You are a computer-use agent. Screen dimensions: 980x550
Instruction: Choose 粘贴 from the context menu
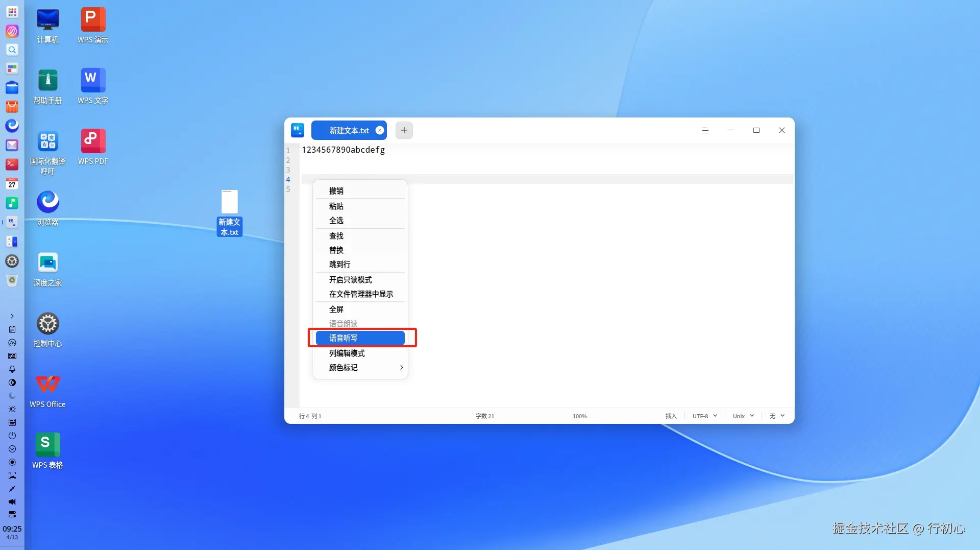point(360,206)
